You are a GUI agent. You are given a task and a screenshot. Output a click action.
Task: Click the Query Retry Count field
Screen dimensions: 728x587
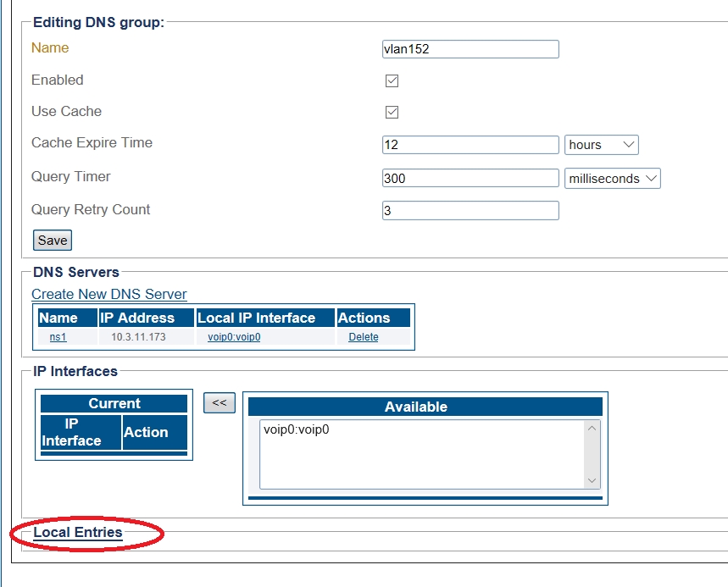(470, 210)
